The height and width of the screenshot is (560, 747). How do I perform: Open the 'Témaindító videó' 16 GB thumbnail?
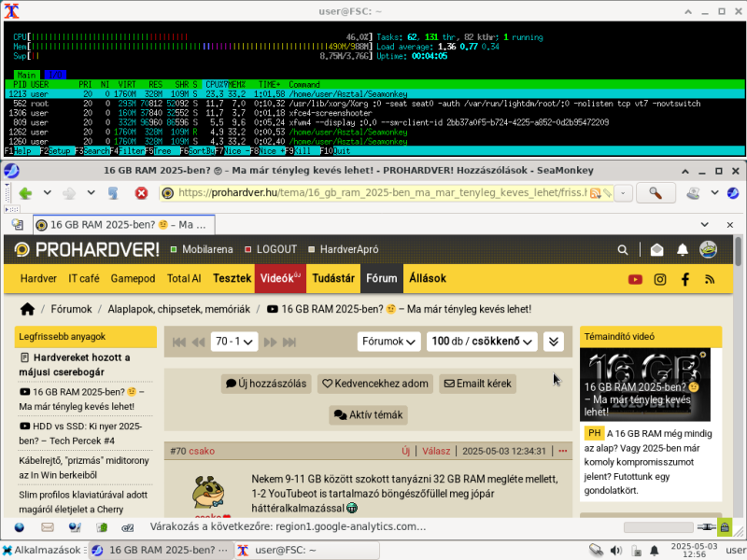click(645, 385)
